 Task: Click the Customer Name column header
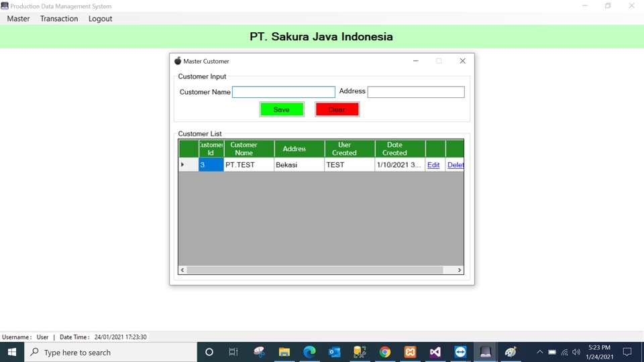tap(249, 149)
